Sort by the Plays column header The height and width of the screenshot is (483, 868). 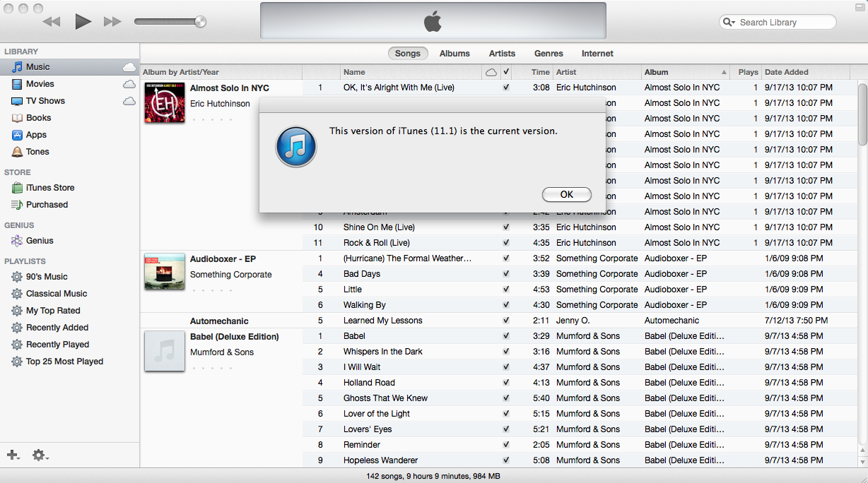746,72
